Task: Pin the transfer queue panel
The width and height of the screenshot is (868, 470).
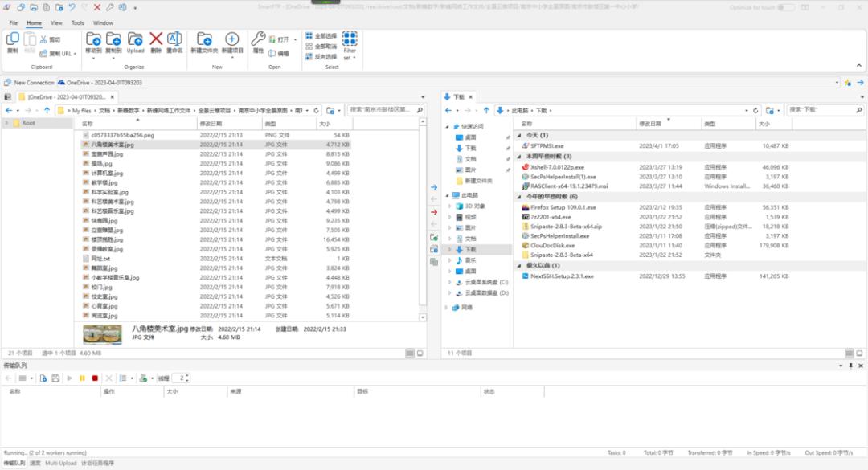Action: coord(851,366)
